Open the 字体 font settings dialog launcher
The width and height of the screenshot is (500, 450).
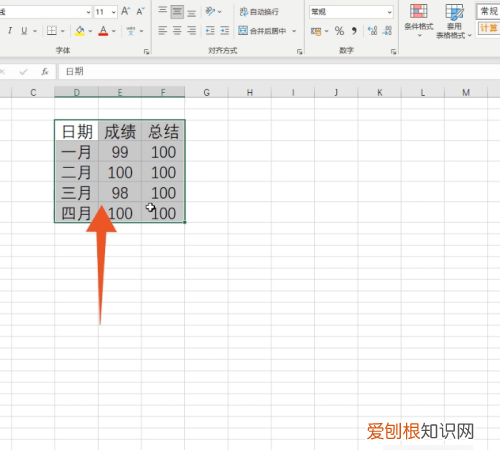coord(146,51)
